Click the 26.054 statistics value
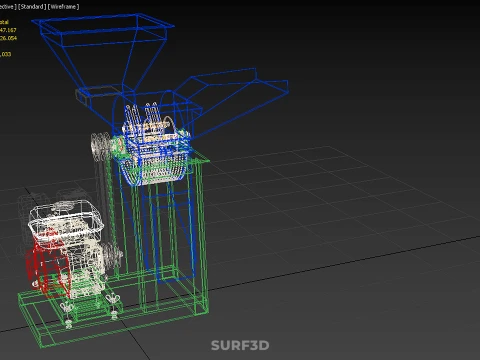 (x=8, y=38)
